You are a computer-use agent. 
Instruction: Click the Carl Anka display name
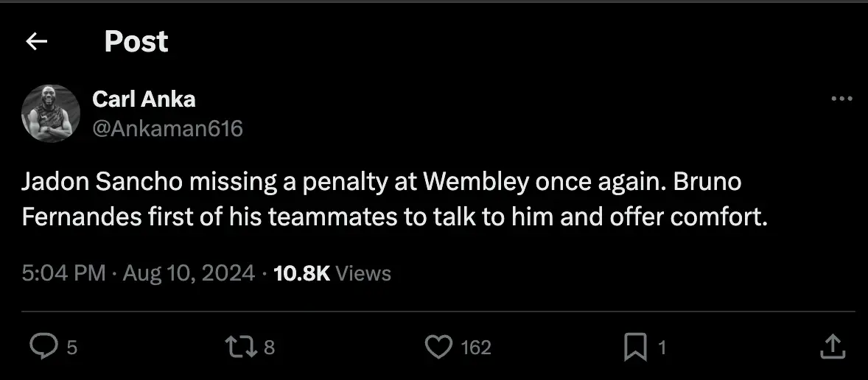click(144, 99)
